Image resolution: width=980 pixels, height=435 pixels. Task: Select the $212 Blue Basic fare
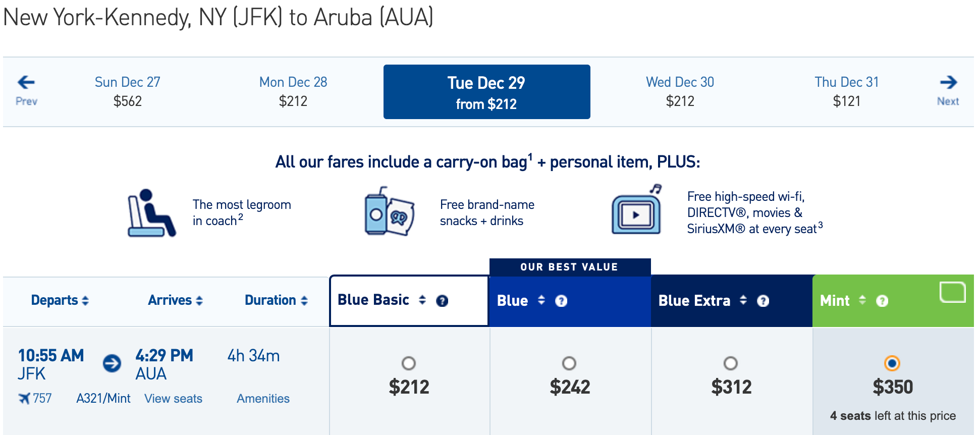click(409, 363)
